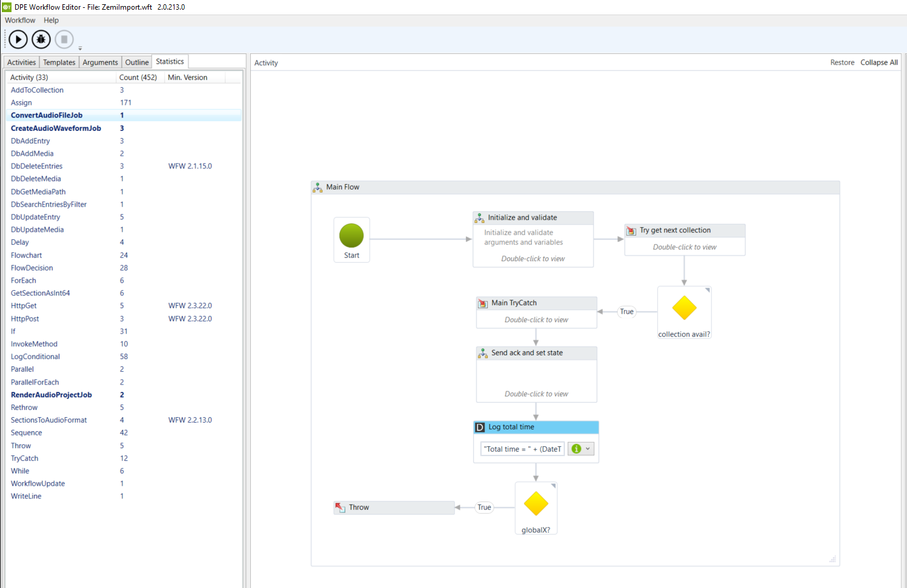Viewport: 907px width, 588px height.
Task: Click the Stop workflow button
Action: tap(64, 40)
